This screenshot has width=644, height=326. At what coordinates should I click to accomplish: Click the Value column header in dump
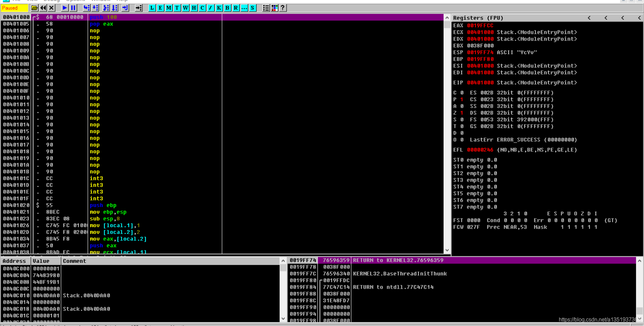[46, 261]
